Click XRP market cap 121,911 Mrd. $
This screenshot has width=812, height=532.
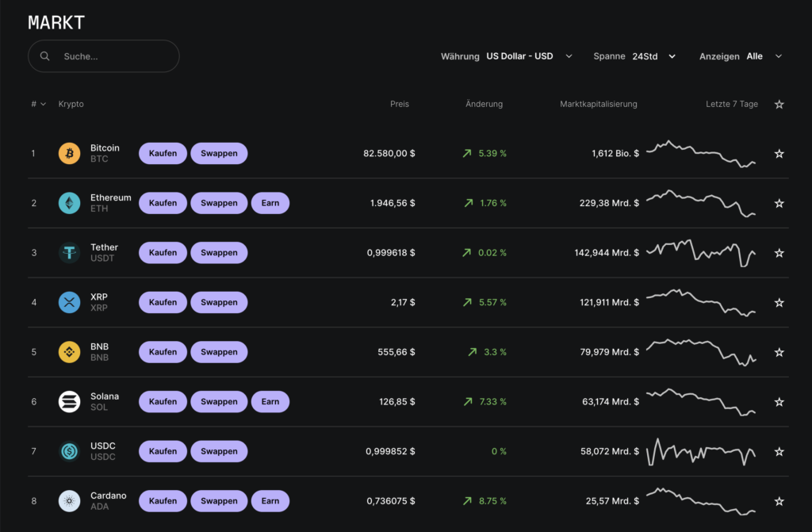[x=610, y=303]
